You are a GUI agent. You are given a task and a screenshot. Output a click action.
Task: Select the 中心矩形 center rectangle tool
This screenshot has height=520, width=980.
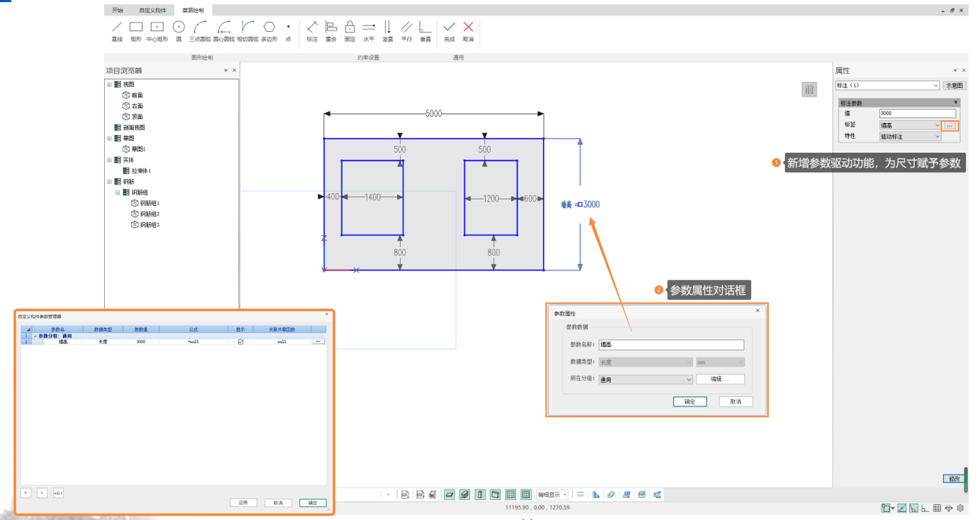click(x=156, y=28)
